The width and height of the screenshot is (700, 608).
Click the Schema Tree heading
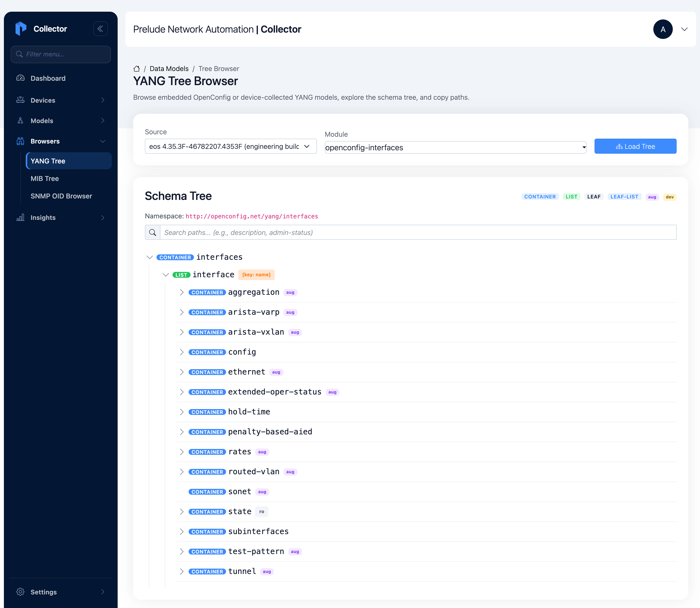point(178,196)
